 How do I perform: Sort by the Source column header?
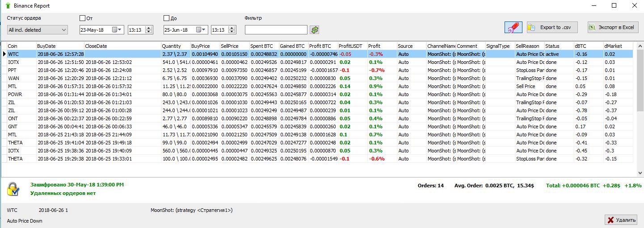412,46
